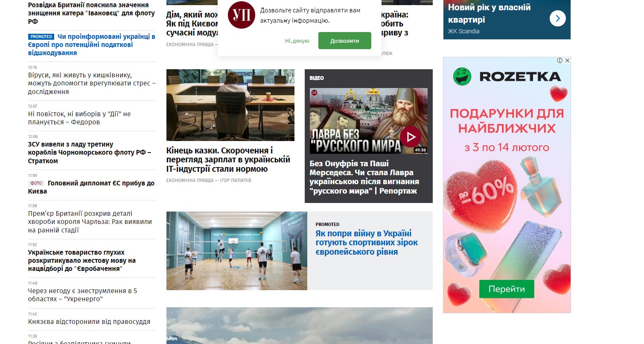Click author link Ігор Пилипів

[x=236, y=180]
